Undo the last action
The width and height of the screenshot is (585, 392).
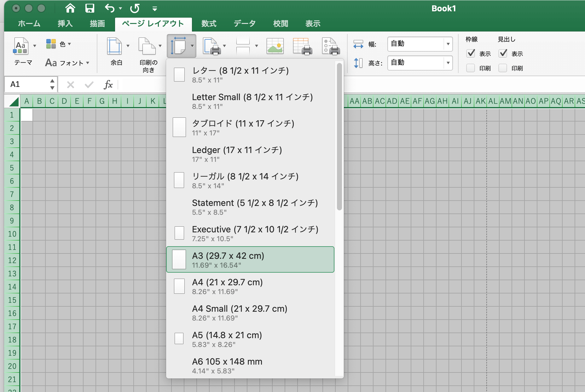pos(110,8)
